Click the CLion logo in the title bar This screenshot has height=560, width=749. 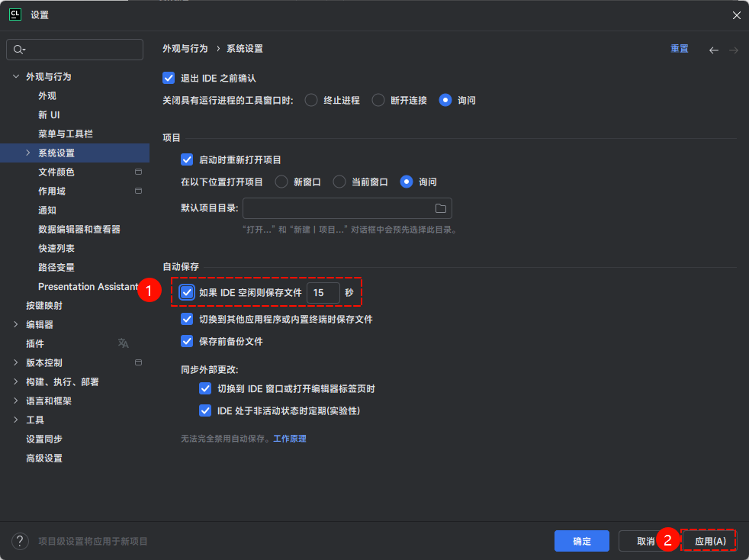click(14, 14)
